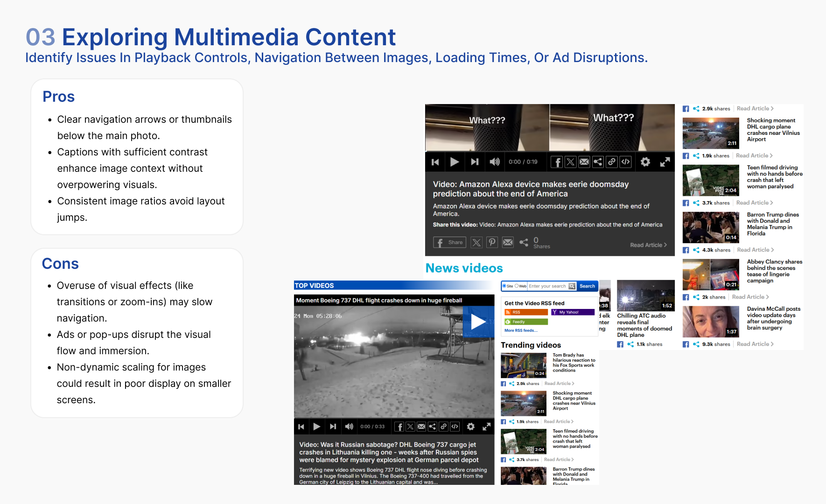Open the 'More RSS feeds...' link

click(x=521, y=330)
